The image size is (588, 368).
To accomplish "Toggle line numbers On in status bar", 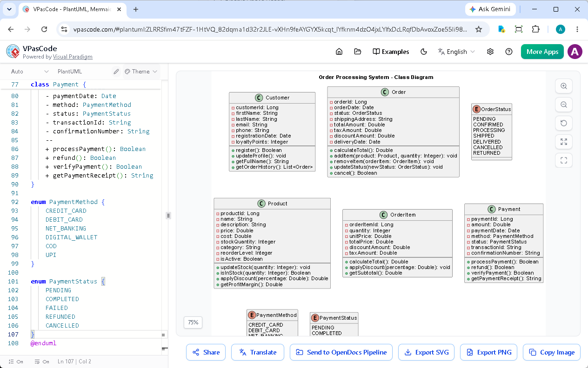I will (16, 361).
